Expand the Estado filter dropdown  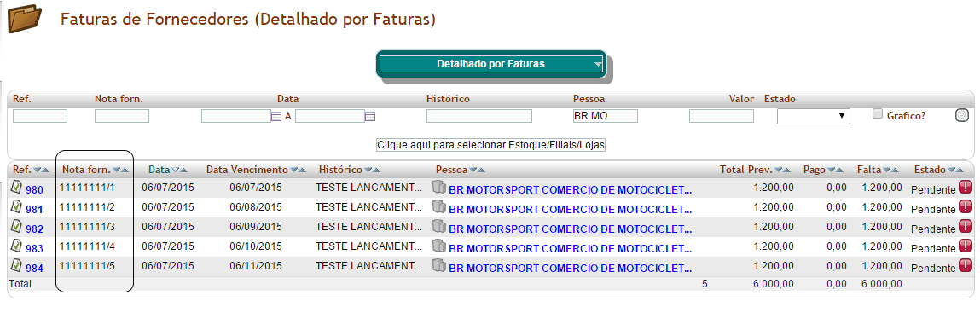(813, 116)
